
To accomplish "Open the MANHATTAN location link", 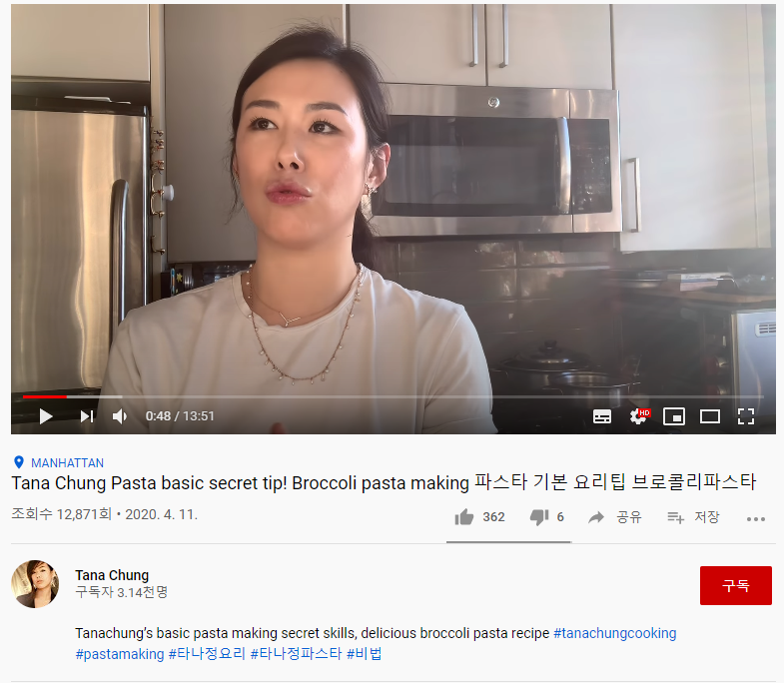I will (x=67, y=463).
